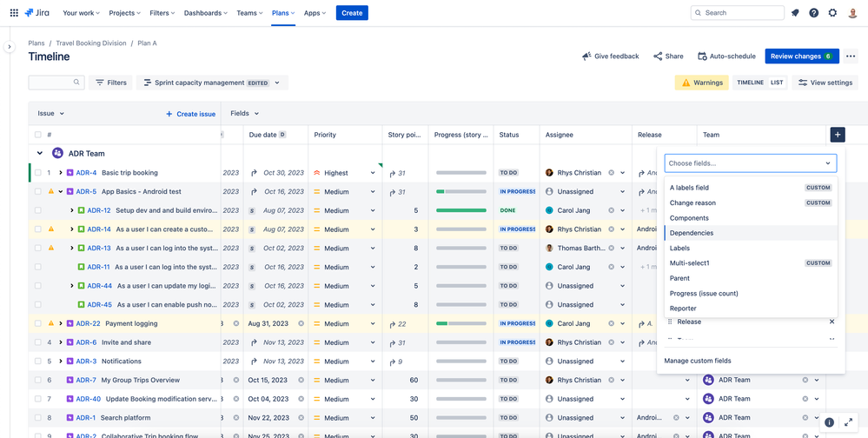Image resolution: width=868 pixels, height=438 pixels.
Task: Switch to the List view tab
Action: tap(777, 83)
